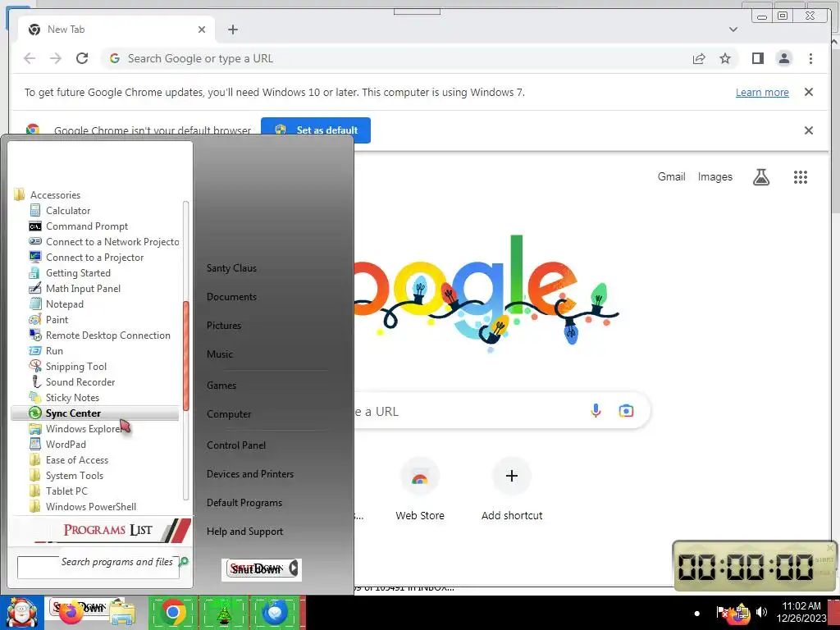
Task: Open Connect to a Network Projector
Action: [x=104, y=242]
